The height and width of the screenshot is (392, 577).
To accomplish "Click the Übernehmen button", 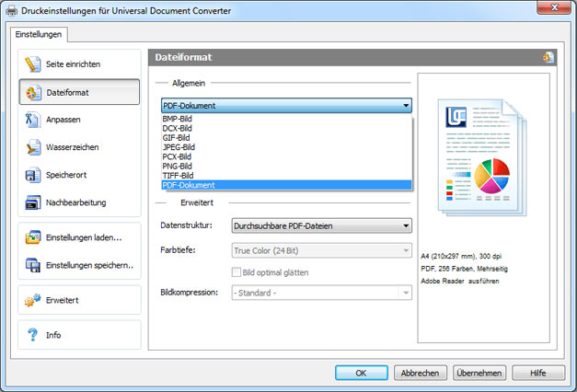I will point(479,373).
